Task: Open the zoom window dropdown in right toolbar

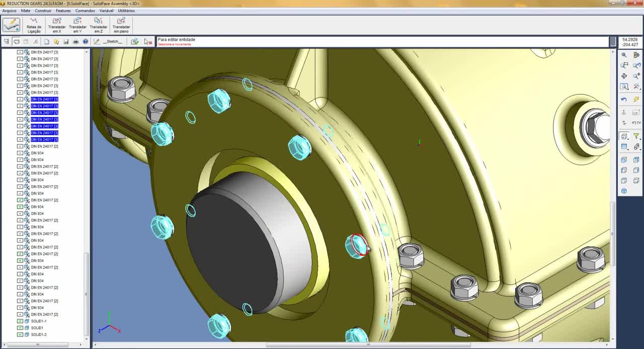Action: click(624, 86)
